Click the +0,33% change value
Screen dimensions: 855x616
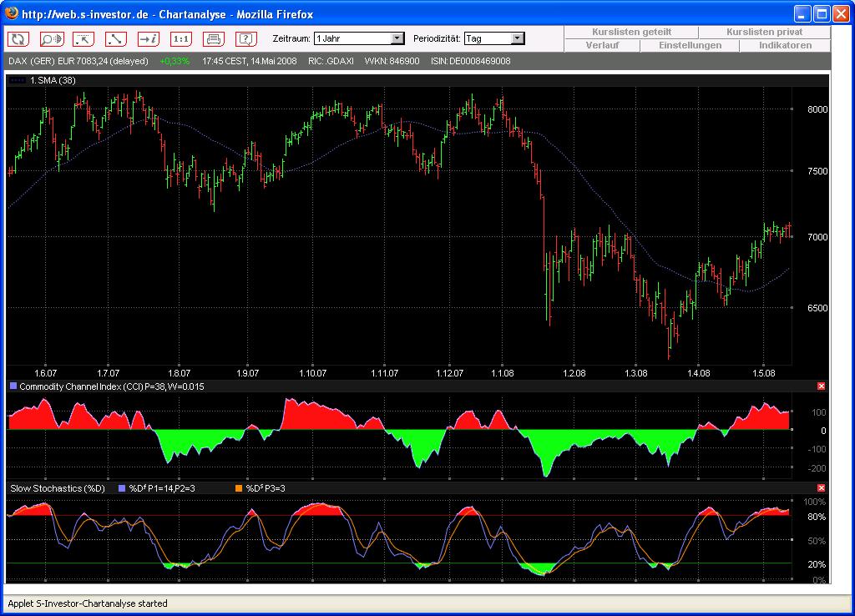[175, 61]
